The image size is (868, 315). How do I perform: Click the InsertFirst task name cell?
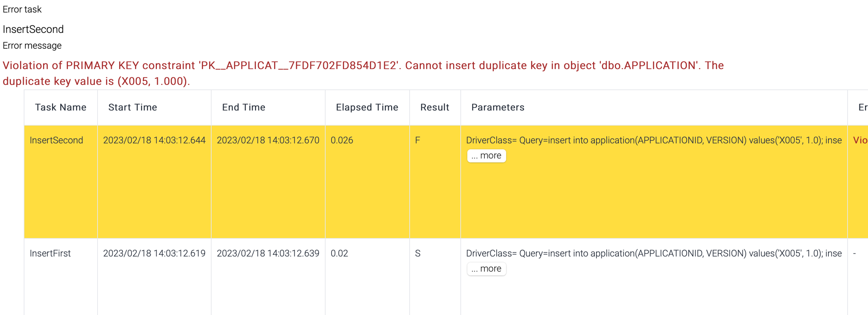[50, 253]
